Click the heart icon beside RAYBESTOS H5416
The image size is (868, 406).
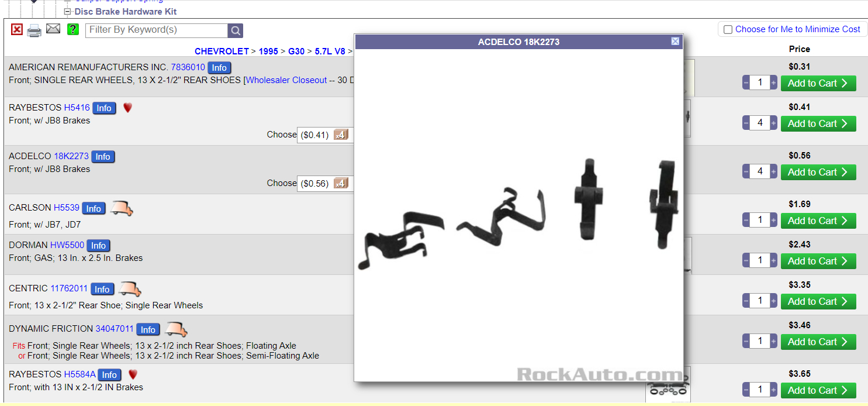tap(127, 108)
